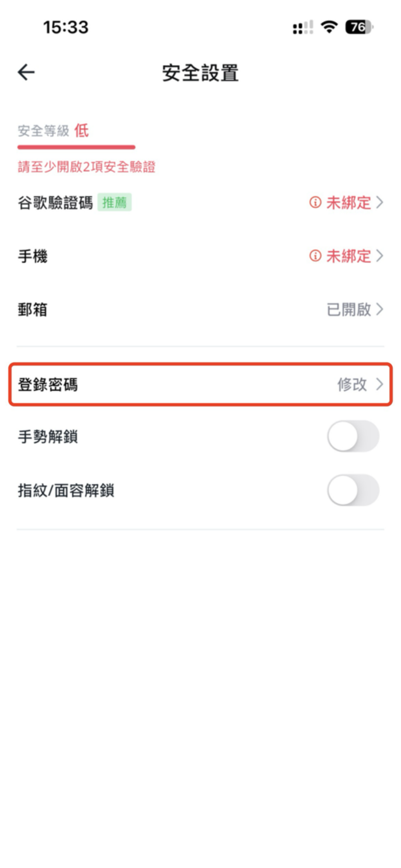Enable the 手勢解鎖 toggle
Screen dimensions: 401x868
pyautogui.click(x=353, y=436)
